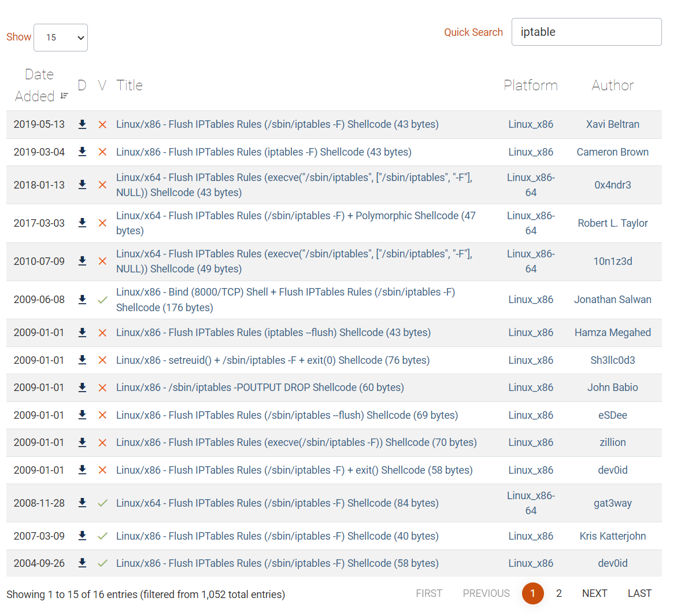This screenshot has width=681, height=616.
Task: Click verified checkmark on 2004-09-26 row
Action: click(102, 563)
